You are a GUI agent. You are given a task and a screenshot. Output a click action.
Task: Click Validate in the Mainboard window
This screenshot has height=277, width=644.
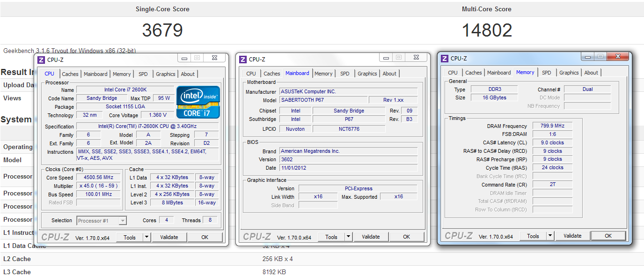(371, 237)
